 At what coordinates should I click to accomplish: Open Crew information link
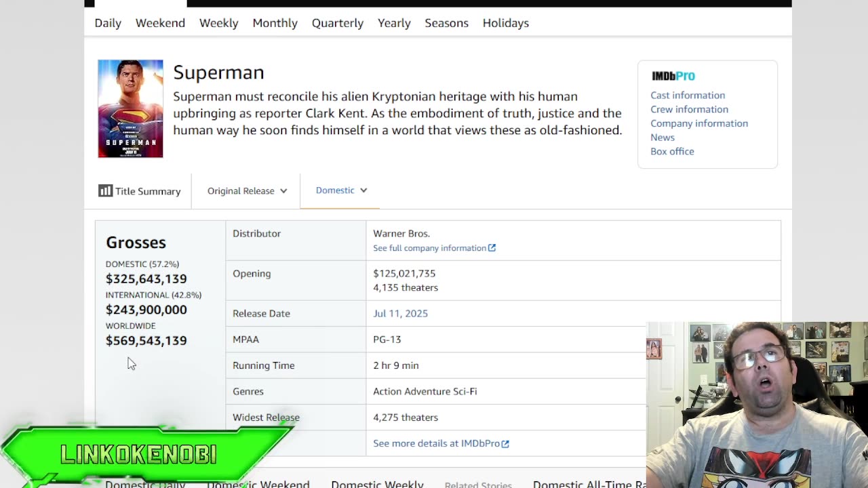[x=689, y=109]
